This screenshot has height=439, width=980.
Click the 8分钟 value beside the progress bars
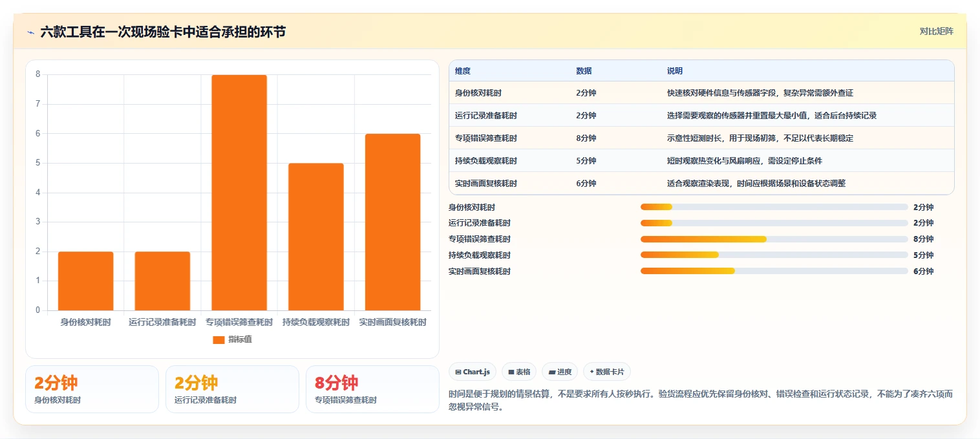pyautogui.click(x=923, y=239)
